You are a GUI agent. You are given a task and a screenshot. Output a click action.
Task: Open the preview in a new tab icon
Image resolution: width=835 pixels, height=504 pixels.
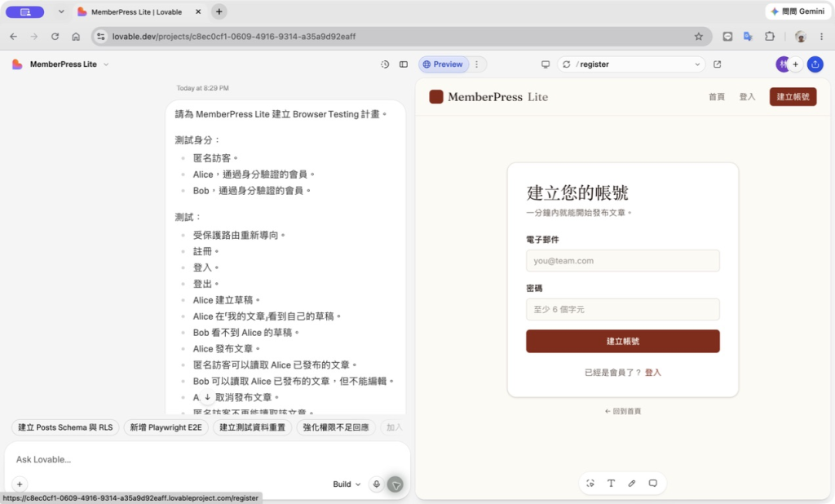[x=718, y=64]
